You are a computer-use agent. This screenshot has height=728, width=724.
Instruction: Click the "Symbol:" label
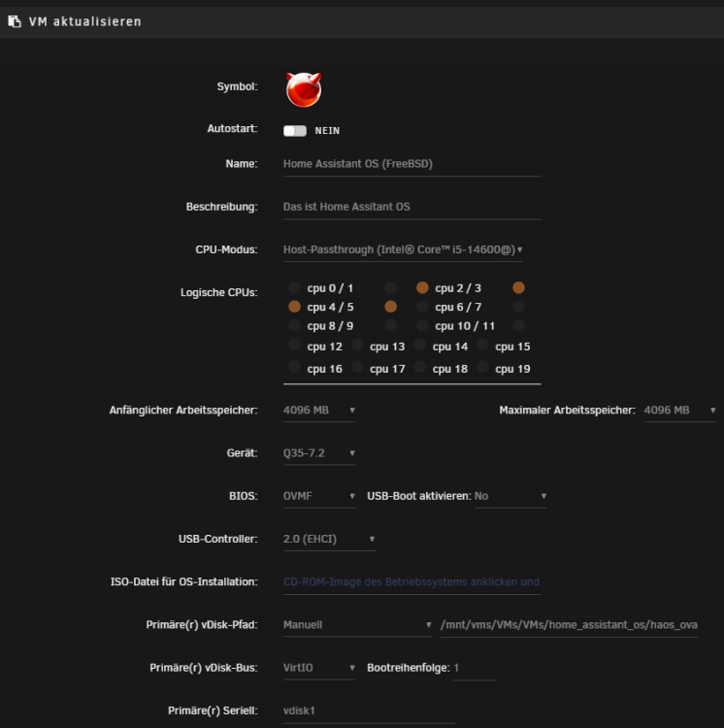point(237,86)
